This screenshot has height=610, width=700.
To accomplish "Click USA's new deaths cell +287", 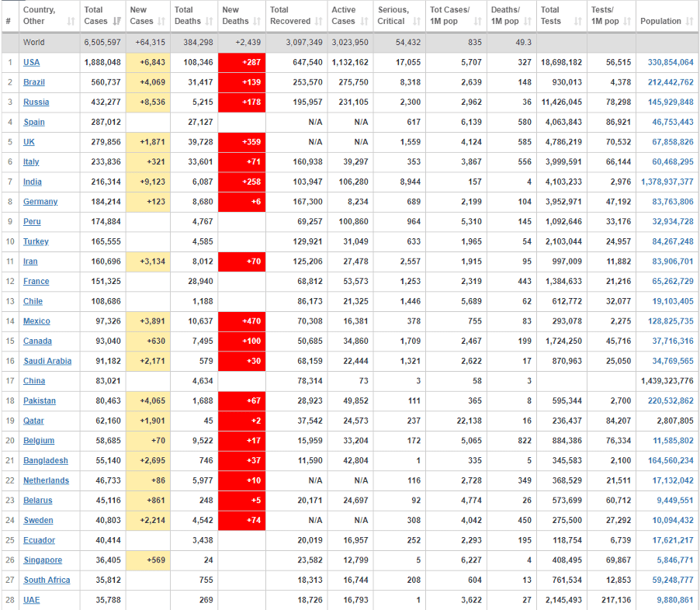I will tap(241, 63).
